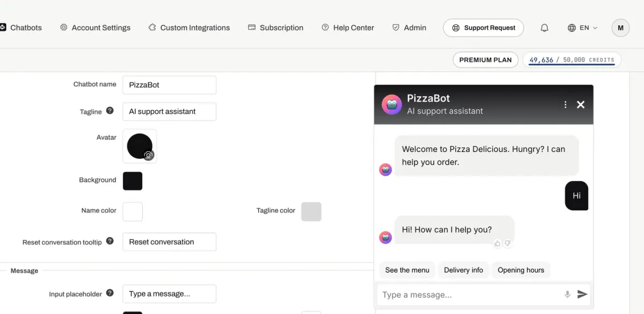This screenshot has width=644, height=314.
Task: Click the globe language icon
Action: [x=572, y=28]
